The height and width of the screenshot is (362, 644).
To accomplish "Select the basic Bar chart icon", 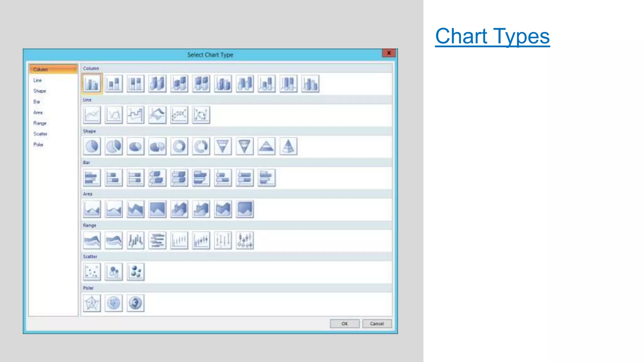I will pyautogui.click(x=92, y=178).
